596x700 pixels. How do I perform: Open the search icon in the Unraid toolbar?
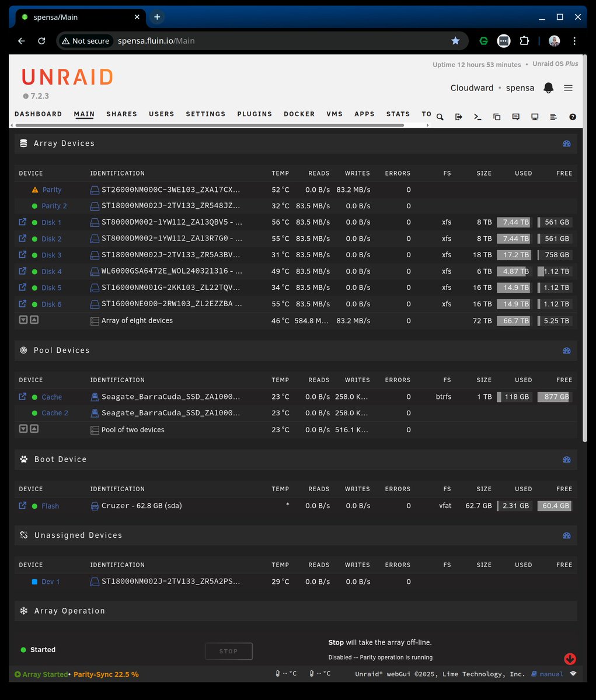(440, 117)
